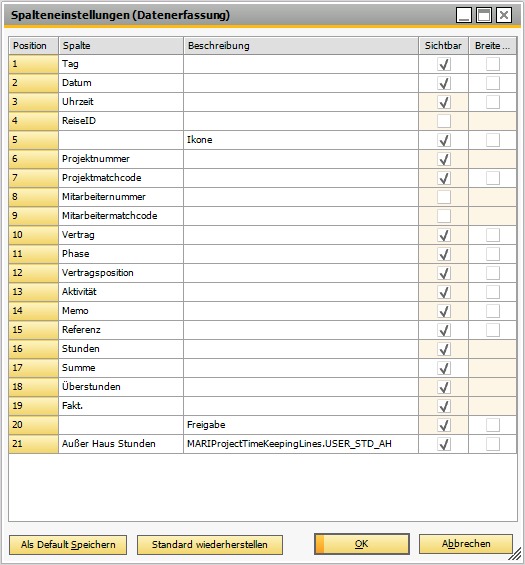Check Breite checkbox for Aktivität row
Screen dimensions: 525x565
[493, 292]
